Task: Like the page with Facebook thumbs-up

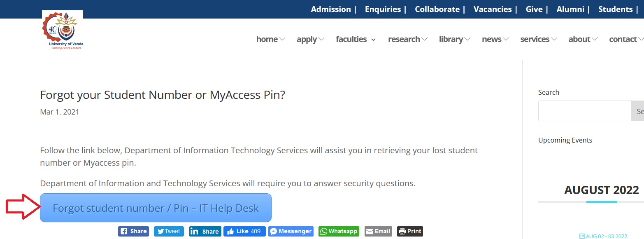Action: (244, 231)
